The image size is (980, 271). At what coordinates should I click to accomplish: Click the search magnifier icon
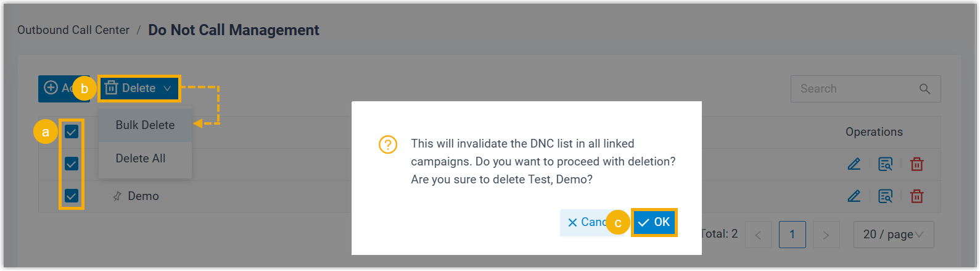[x=924, y=89]
